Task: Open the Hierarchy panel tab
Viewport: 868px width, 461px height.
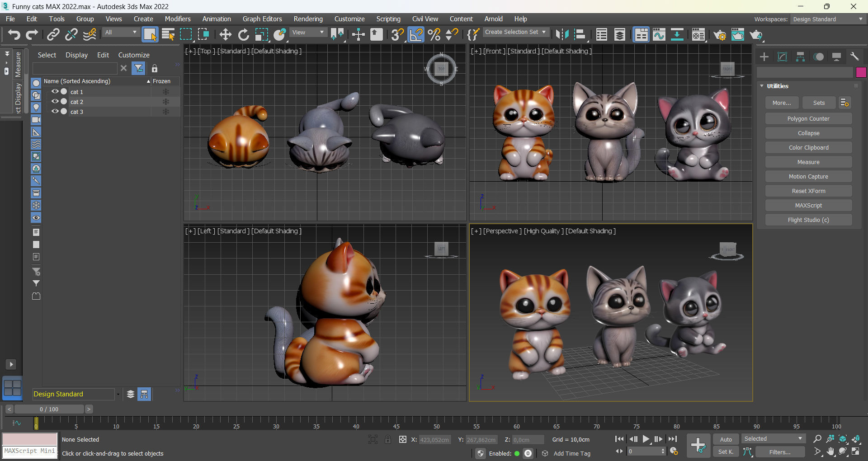Action: click(800, 56)
